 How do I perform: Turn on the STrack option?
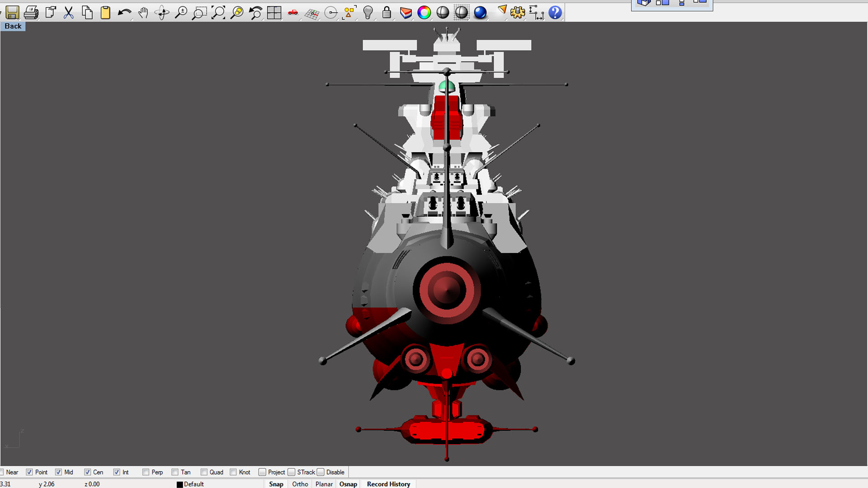(292, 472)
